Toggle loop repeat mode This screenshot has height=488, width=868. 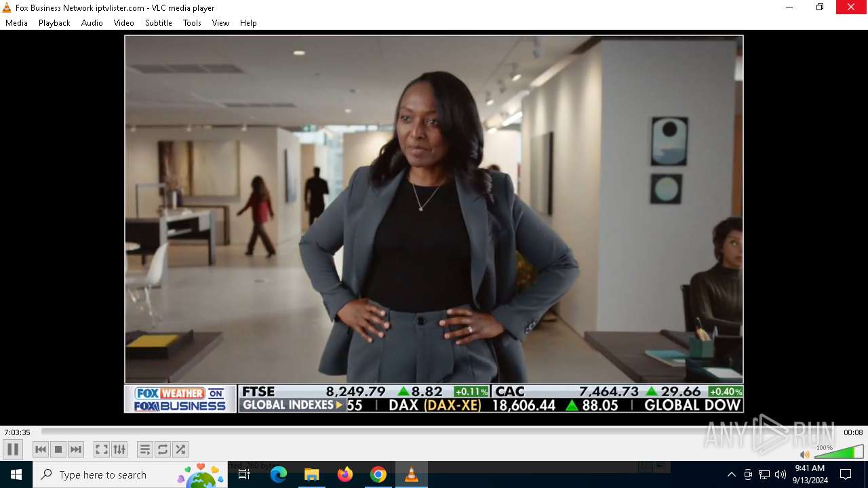pos(163,449)
